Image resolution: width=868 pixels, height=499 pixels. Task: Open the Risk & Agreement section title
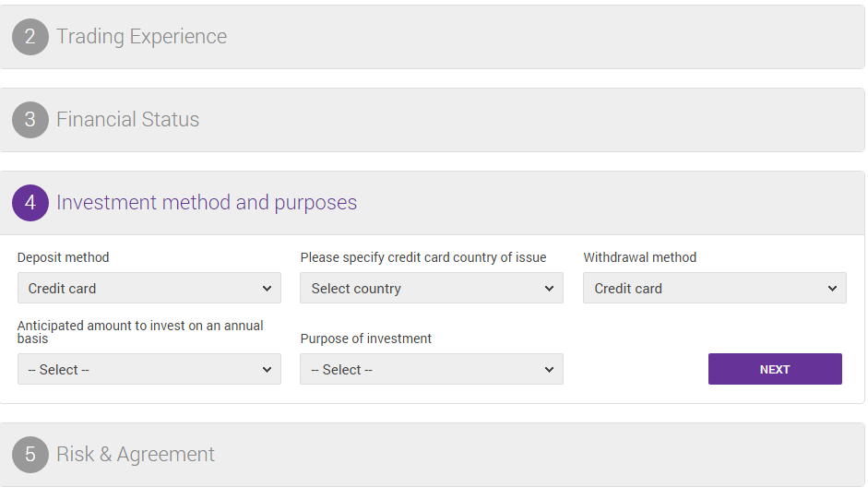136,454
